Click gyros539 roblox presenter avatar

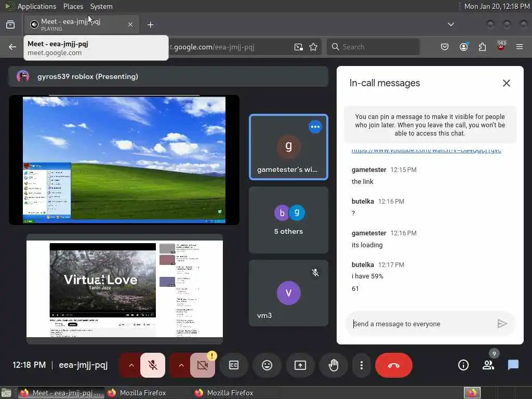(23, 76)
